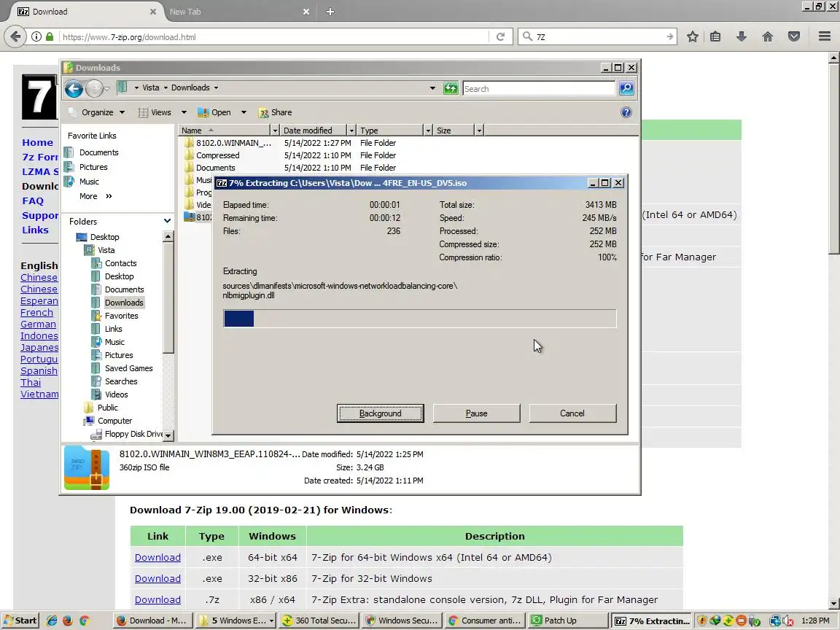Collapse the Folders pane chevron
840x630 pixels.
click(167, 221)
